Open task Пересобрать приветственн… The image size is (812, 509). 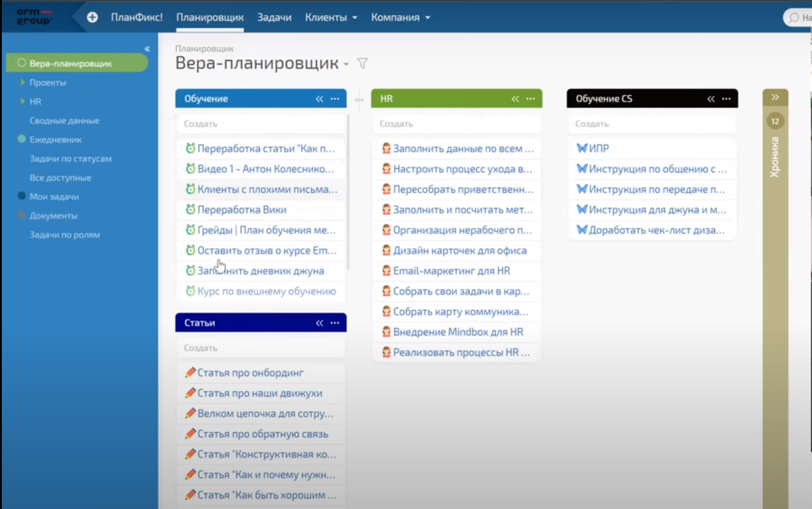pyautogui.click(x=463, y=189)
